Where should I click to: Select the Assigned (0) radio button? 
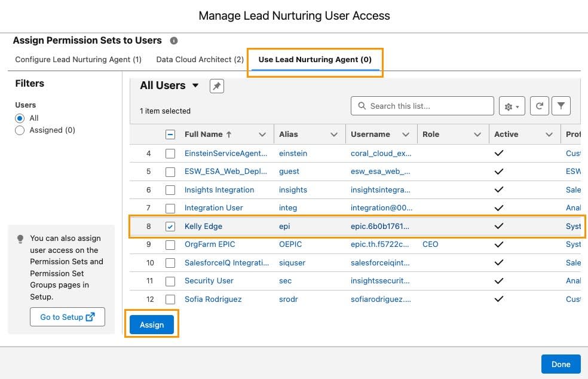20,130
